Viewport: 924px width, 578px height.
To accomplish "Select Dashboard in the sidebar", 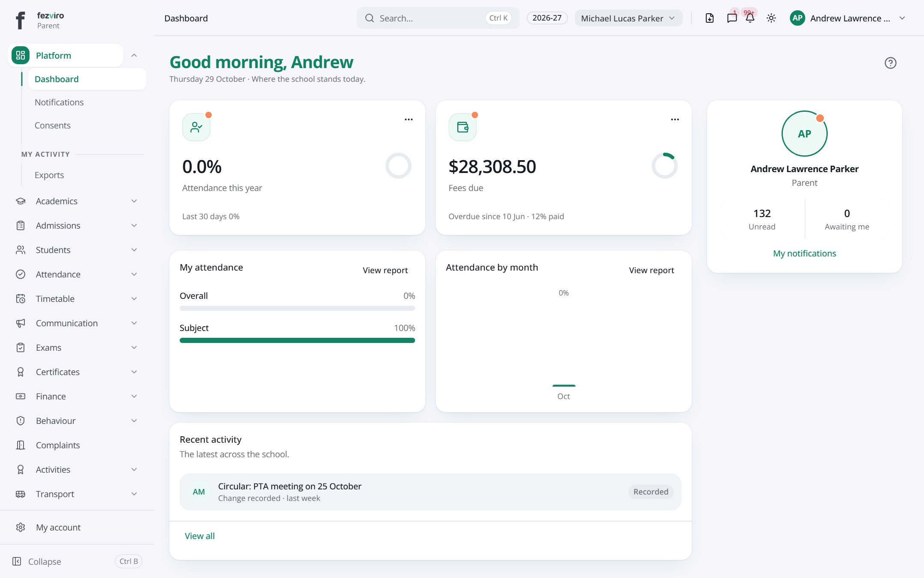I will [87, 79].
